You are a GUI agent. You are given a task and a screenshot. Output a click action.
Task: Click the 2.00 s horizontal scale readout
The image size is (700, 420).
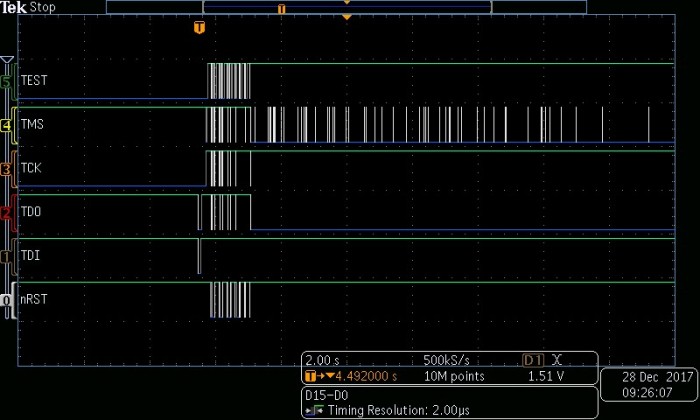[x=322, y=360]
